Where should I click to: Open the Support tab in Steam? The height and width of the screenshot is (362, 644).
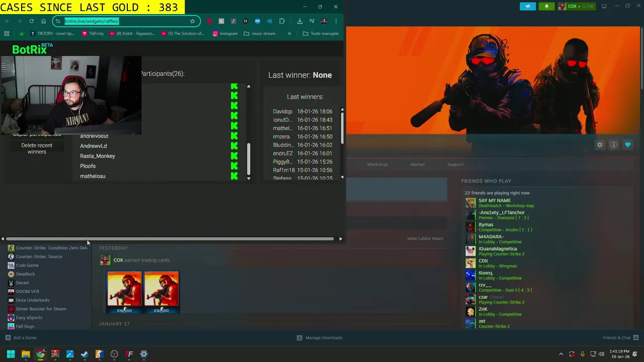455,164
